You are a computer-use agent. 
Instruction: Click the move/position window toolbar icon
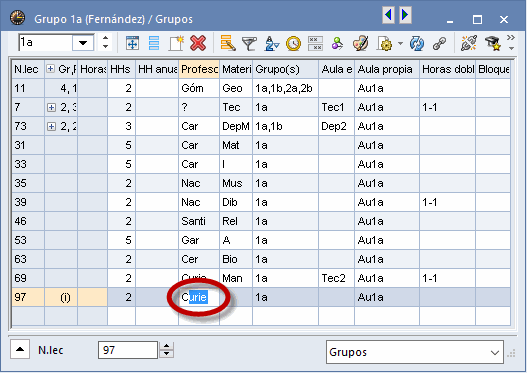click(132, 43)
